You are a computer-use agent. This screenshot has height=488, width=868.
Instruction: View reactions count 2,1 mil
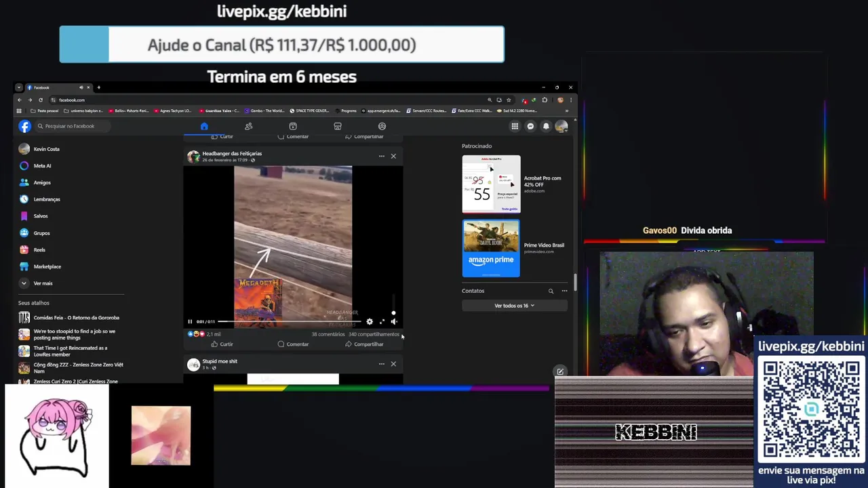point(213,334)
